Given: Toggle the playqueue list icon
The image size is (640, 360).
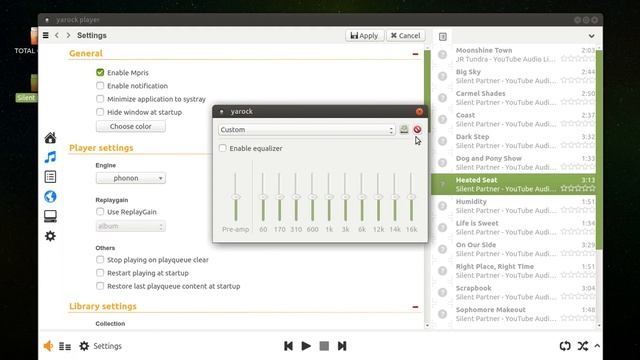Looking at the screenshot, I should (65, 347).
